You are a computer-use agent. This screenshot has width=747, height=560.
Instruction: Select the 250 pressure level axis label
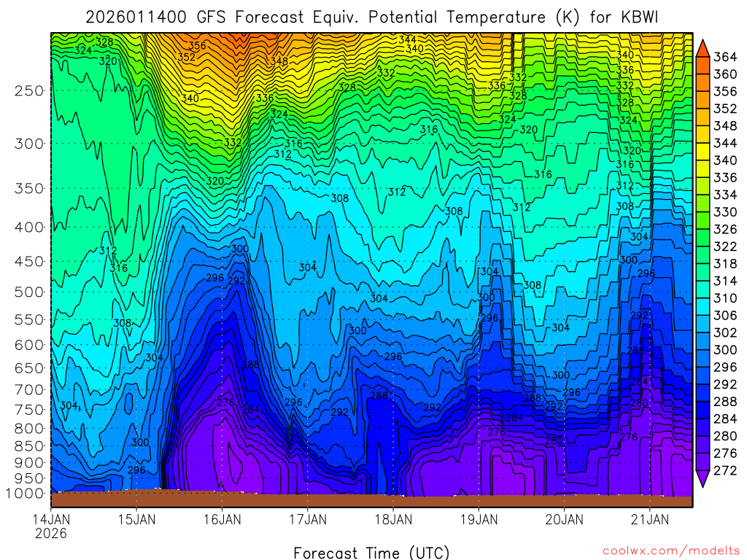28,90
